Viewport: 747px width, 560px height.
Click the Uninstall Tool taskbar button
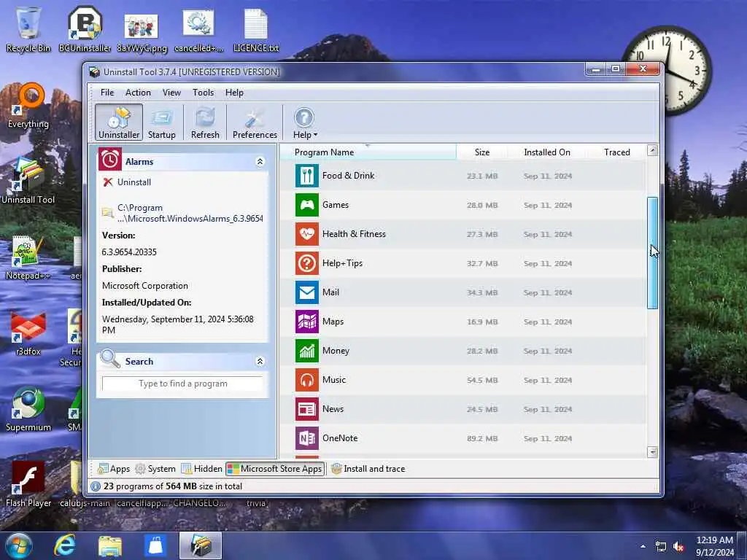pos(201,545)
